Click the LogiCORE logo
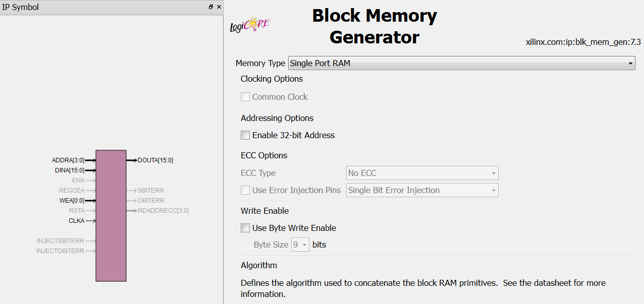Image resolution: width=644 pixels, height=304 pixels. [250, 25]
